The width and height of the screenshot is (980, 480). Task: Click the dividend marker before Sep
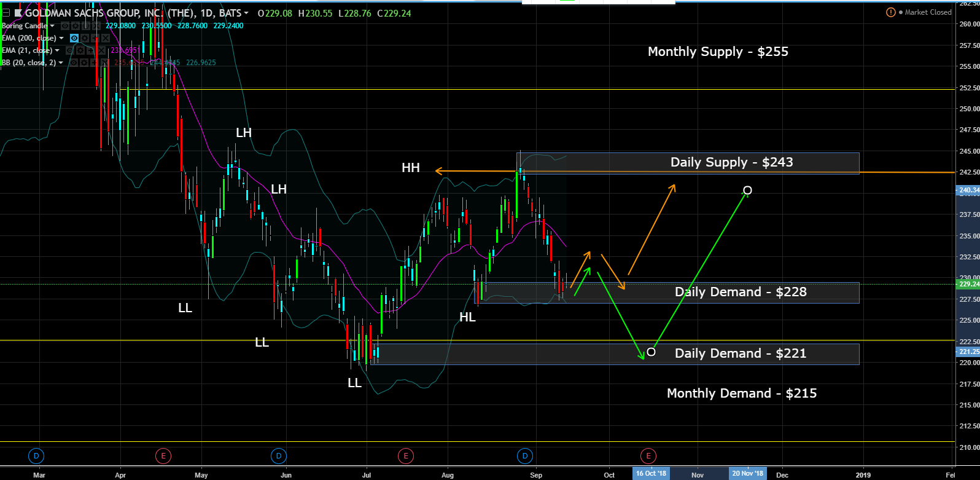[x=524, y=456]
